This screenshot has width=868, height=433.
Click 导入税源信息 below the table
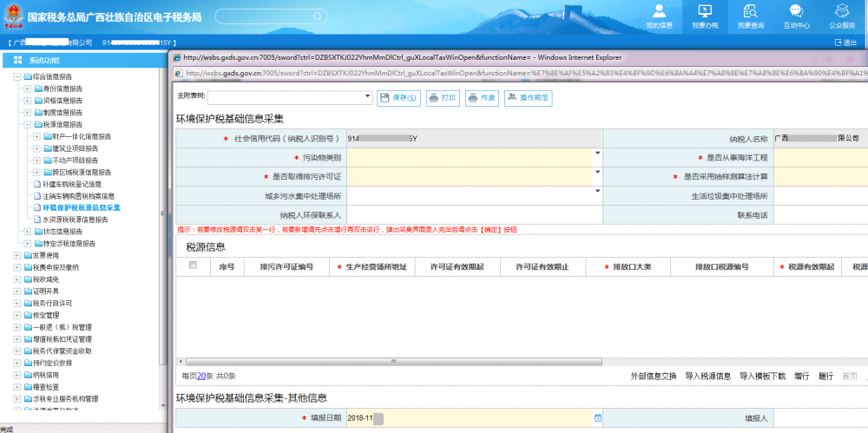707,376
